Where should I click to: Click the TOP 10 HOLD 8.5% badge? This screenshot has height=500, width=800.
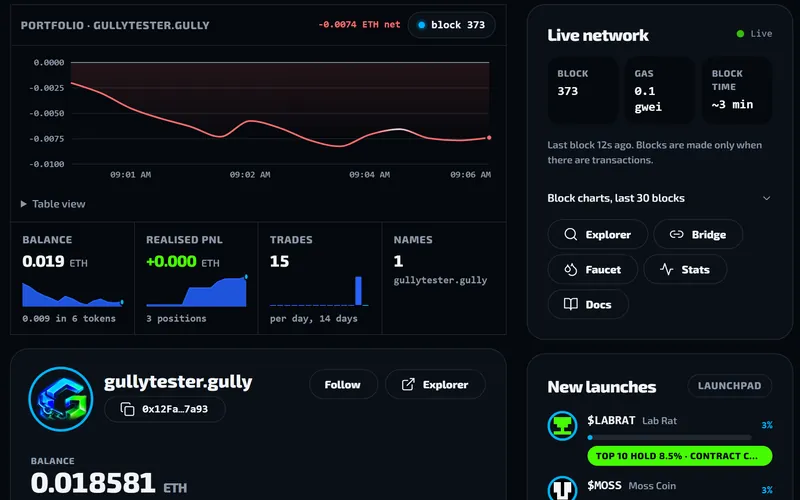tap(680, 456)
